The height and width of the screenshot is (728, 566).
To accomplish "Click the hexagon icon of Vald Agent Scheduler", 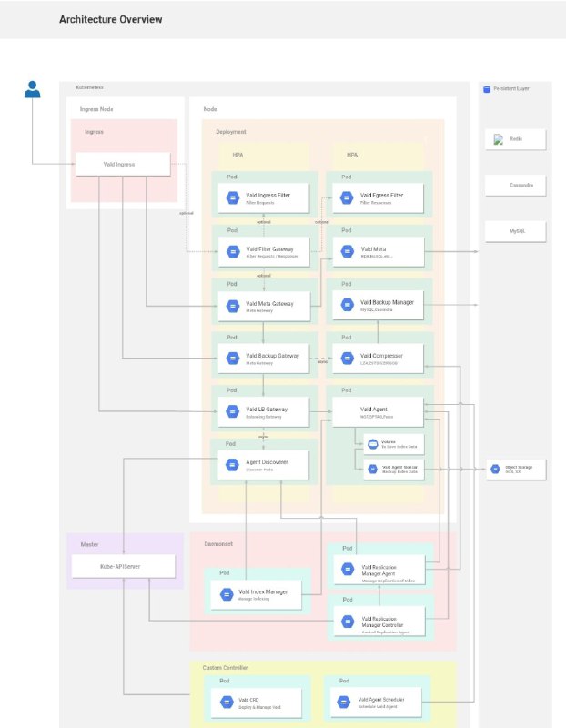I will pyautogui.click(x=344, y=702).
